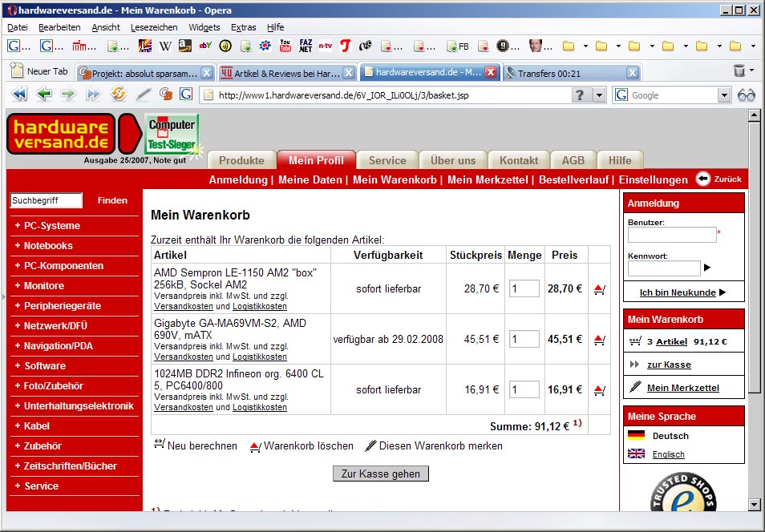
Task: Click Diesen Warenkorb merken
Action: coord(434,445)
